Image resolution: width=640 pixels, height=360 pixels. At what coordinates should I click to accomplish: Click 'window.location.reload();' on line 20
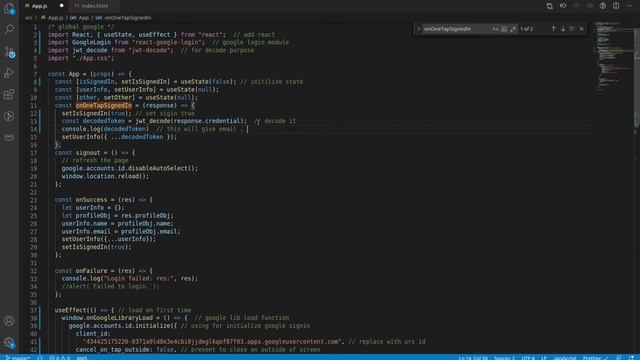pyautogui.click(x=105, y=176)
